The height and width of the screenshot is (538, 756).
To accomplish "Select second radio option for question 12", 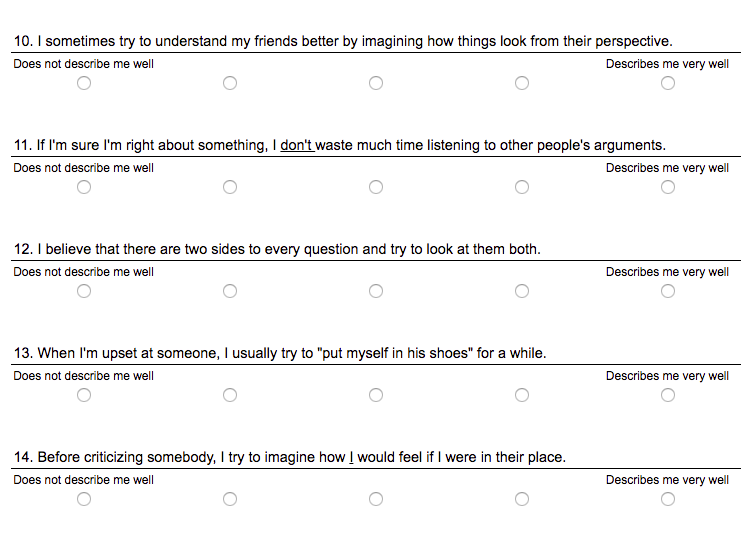I will click(x=230, y=291).
